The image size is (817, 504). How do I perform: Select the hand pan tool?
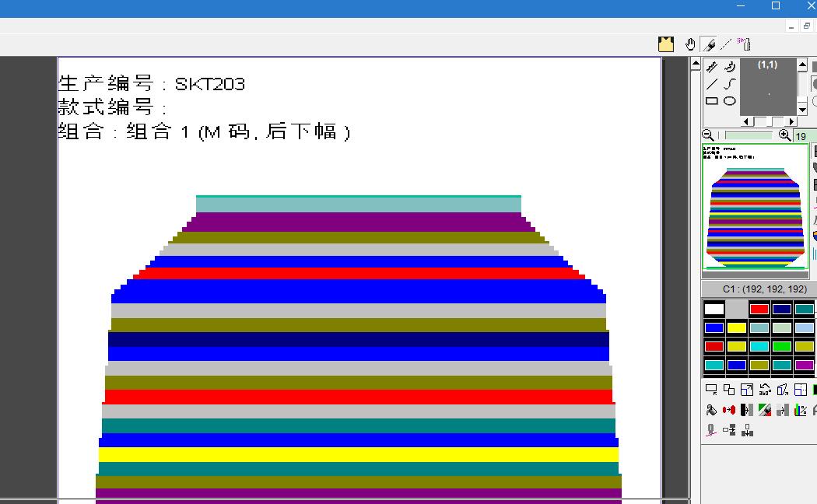click(690, 44)
